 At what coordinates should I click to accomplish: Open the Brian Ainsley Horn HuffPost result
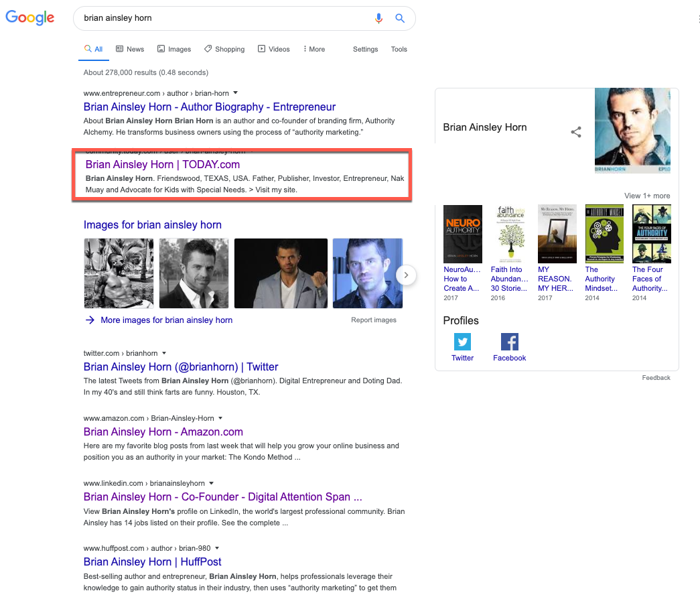pos(152,562)
